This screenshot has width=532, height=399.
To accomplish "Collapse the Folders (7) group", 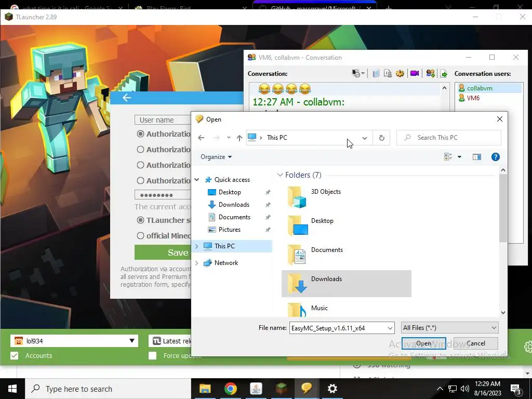I will 280,175.
